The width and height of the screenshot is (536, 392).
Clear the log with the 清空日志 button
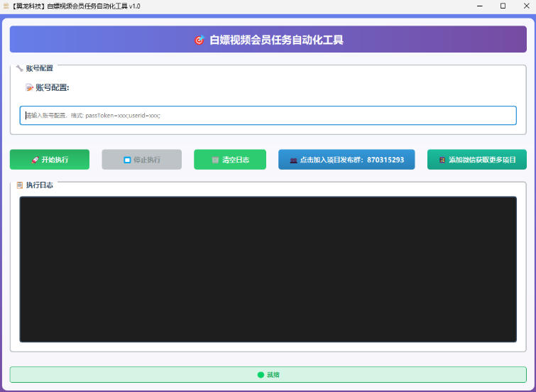(x=230, y=160)
